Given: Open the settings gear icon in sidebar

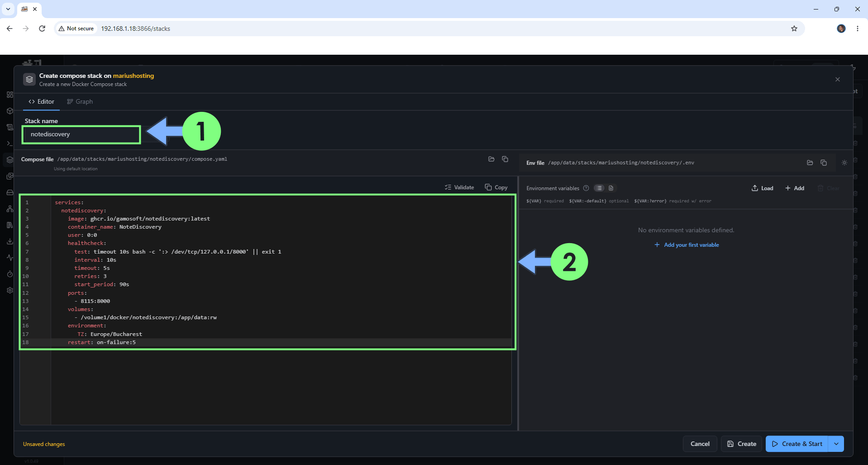Looking at the screenshot, I should tap(10, 290).
